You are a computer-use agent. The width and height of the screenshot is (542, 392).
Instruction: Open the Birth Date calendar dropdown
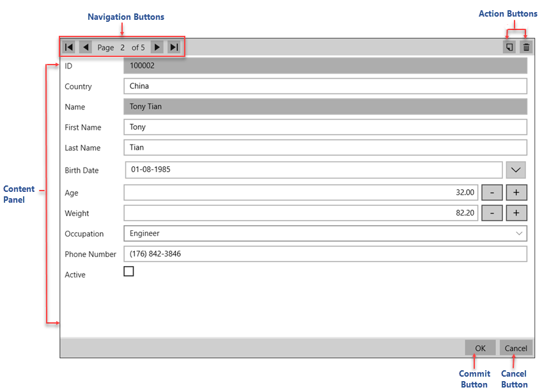(516, 170)
